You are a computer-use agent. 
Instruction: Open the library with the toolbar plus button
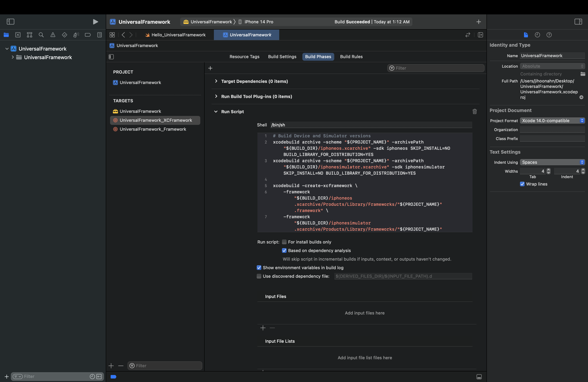point(479,22)
